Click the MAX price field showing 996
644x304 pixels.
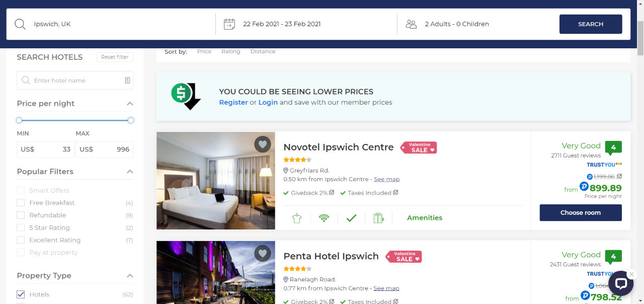[x=104, y=149]
